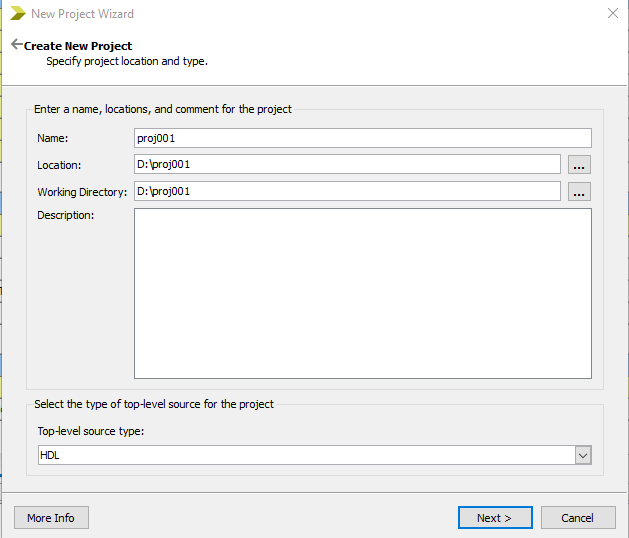Focus the Location path field
Viewport: 629px width, 538px height.
click(x=346, y=164)
